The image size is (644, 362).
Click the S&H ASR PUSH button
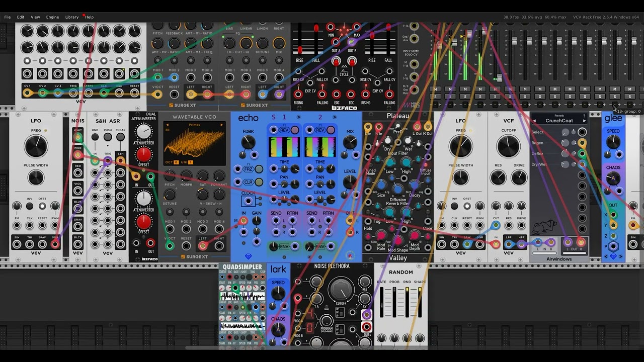(x=108, y=137)
